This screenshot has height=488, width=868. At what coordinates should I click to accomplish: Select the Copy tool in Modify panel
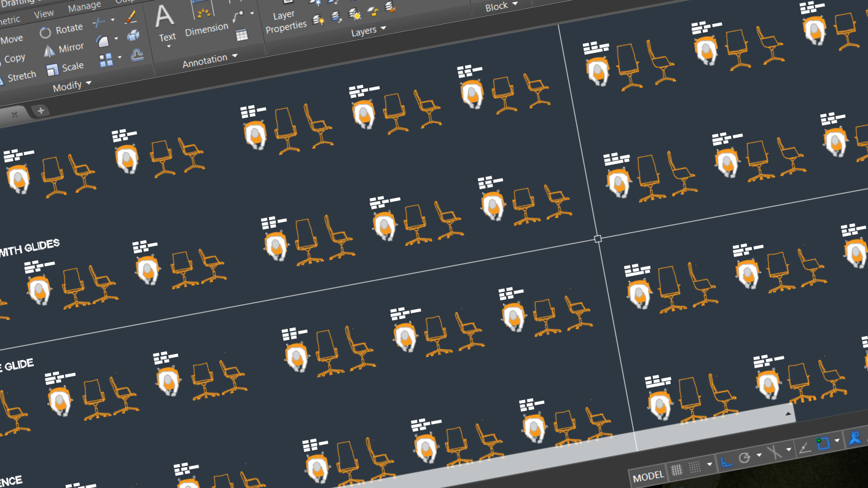click(x=14, y=59)
